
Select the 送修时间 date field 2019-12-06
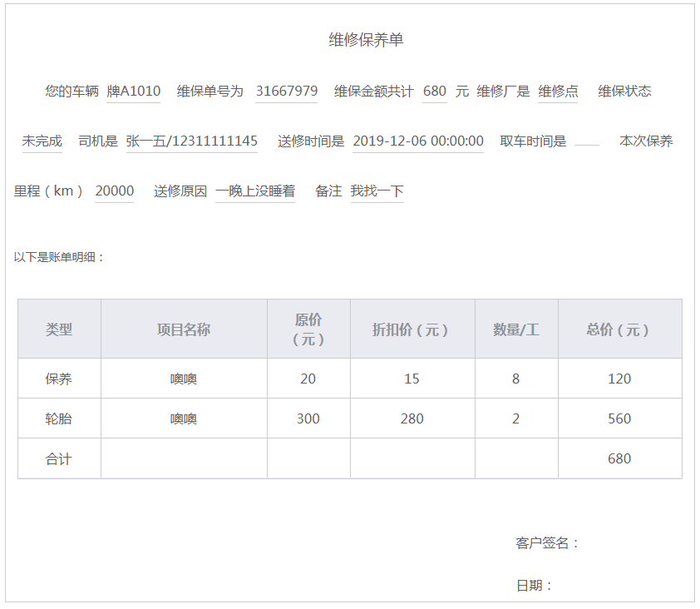417,141
